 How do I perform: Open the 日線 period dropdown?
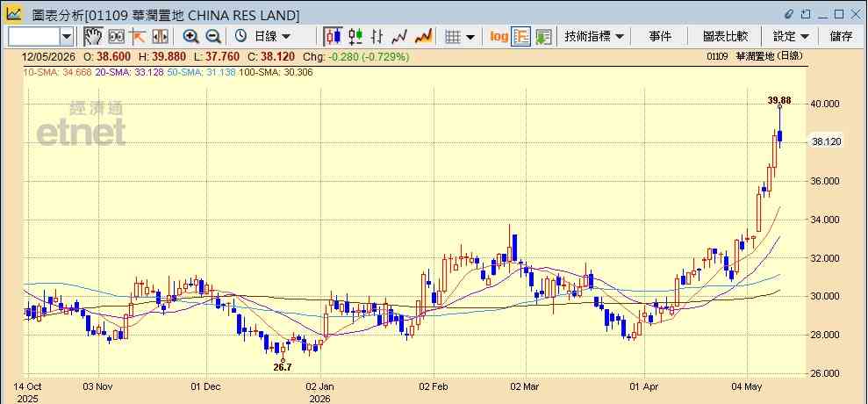point(263,37)
